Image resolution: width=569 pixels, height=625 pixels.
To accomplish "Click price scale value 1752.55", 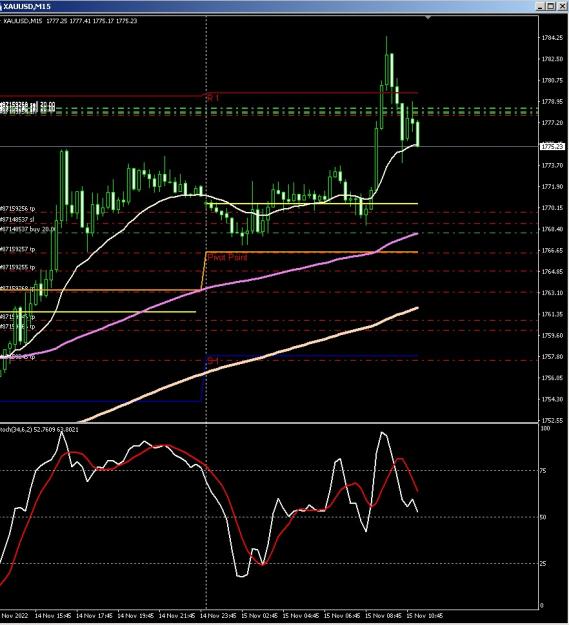I will point(552,421).
